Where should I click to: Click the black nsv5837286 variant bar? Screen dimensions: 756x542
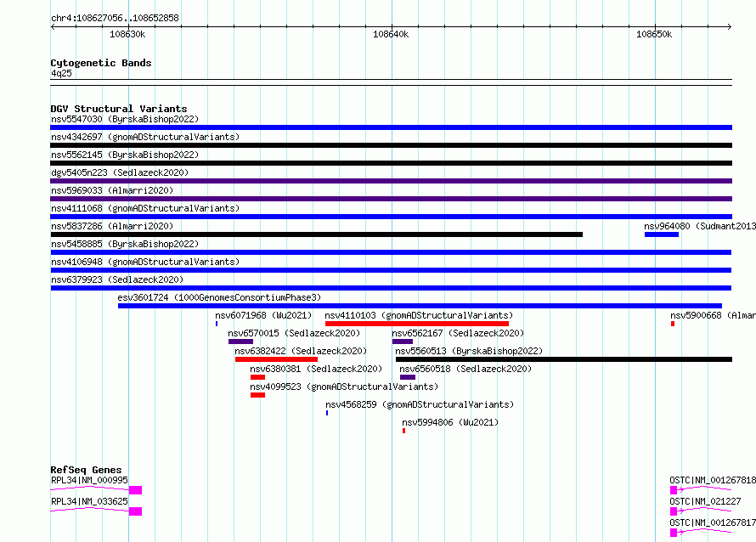click(x=316, y=234)
